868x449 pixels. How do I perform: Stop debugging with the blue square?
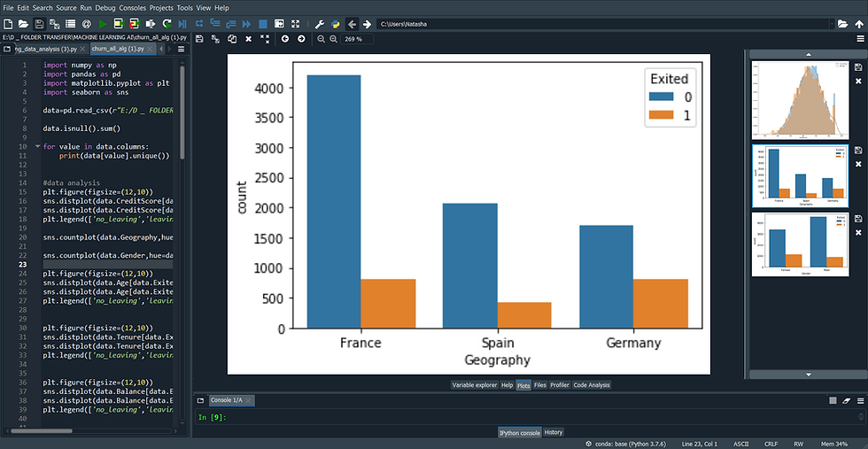[263, 24]
